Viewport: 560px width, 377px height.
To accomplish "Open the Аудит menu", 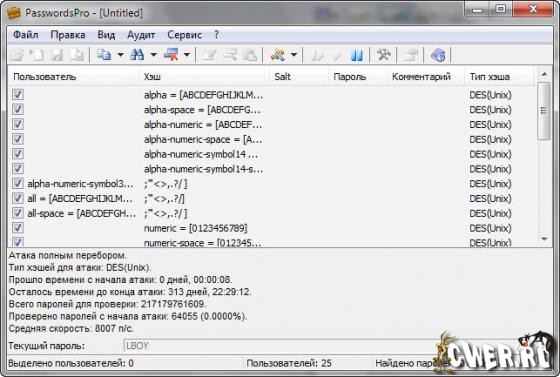I will coord(141,35).
